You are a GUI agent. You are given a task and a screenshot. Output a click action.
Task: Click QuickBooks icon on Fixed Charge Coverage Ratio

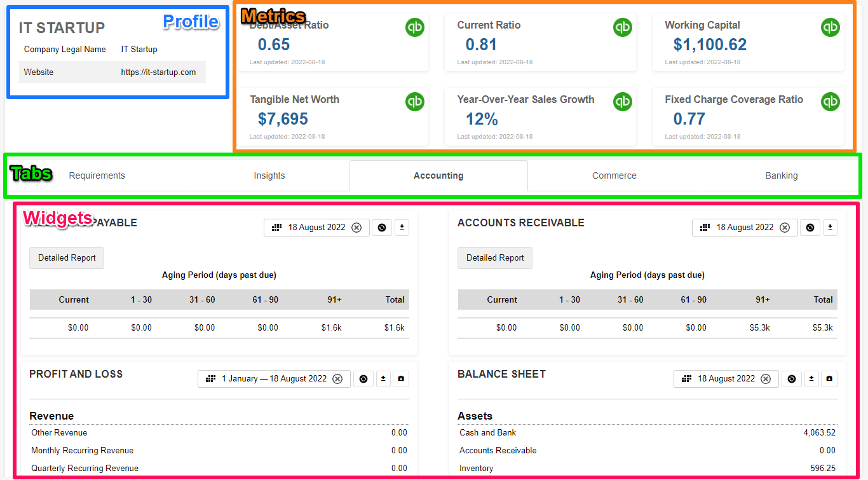pos(830,102)
